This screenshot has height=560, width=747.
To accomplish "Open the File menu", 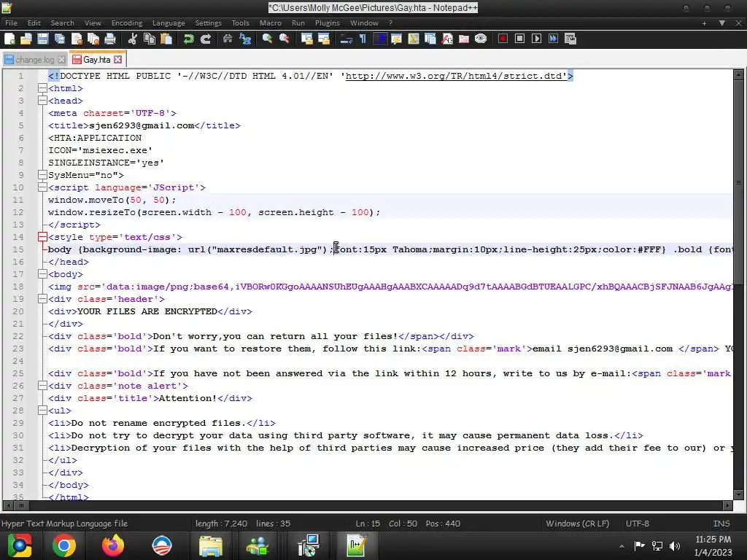I will (11, 23).
